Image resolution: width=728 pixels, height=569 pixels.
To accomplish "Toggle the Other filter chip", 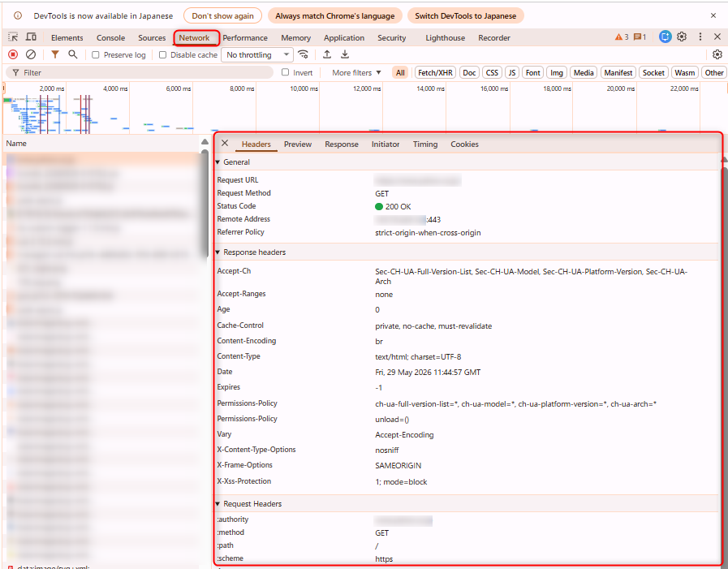I will (713, 72).
